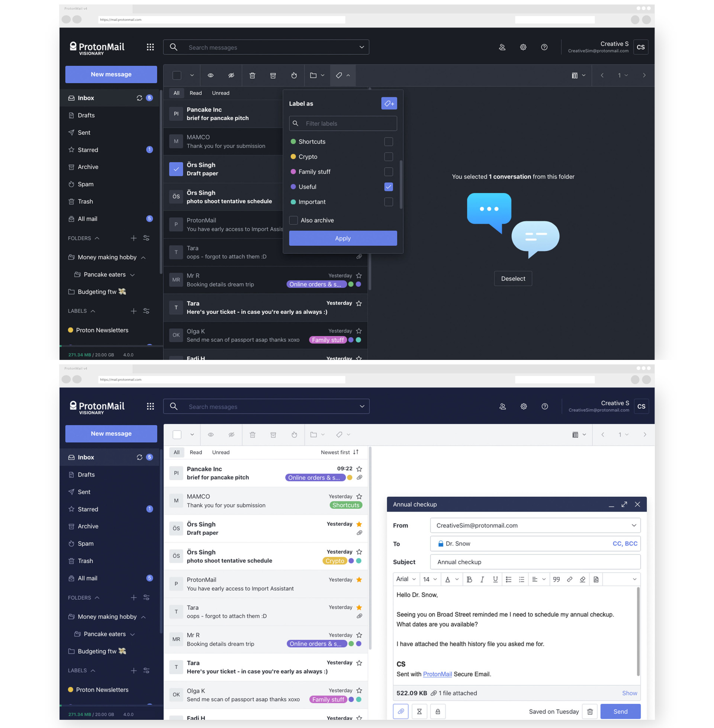Viewport: 714px width, 728px height.
Task: Create new label icon in Label as panel
Action: pyautogui.click(x=389, y=103)
